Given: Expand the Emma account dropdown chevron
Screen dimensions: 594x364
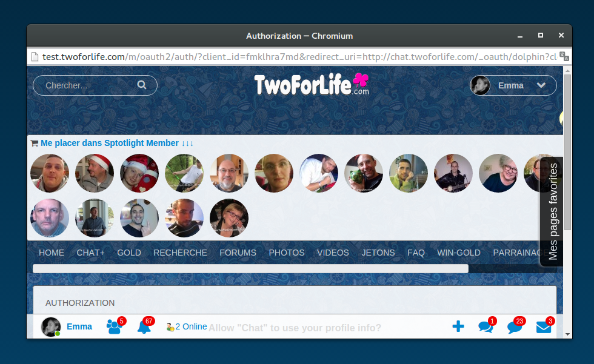Looking at the screenshot, I should 541,85.
